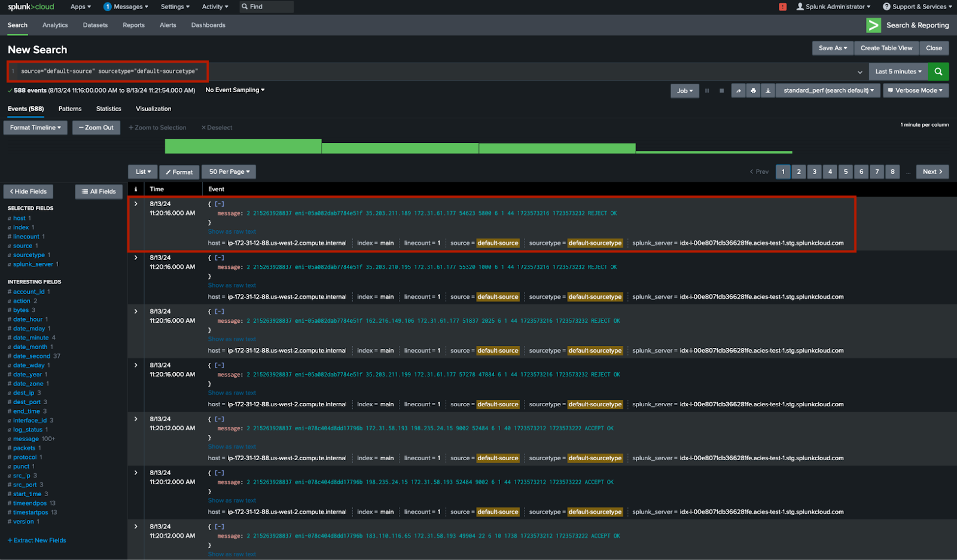957x560 pixels.
Task: Open the Apps menu
Action: [81, 7]
